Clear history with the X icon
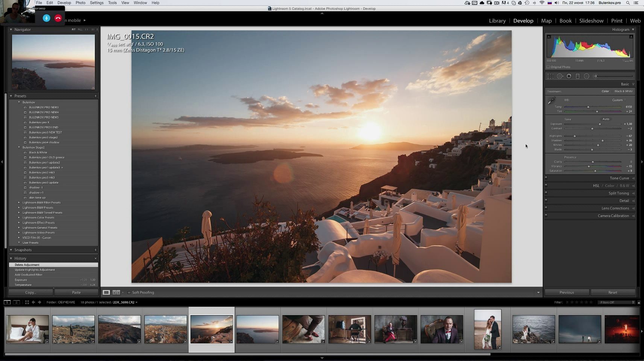This screenshot has height=361, width=644. tap(96, 258)
